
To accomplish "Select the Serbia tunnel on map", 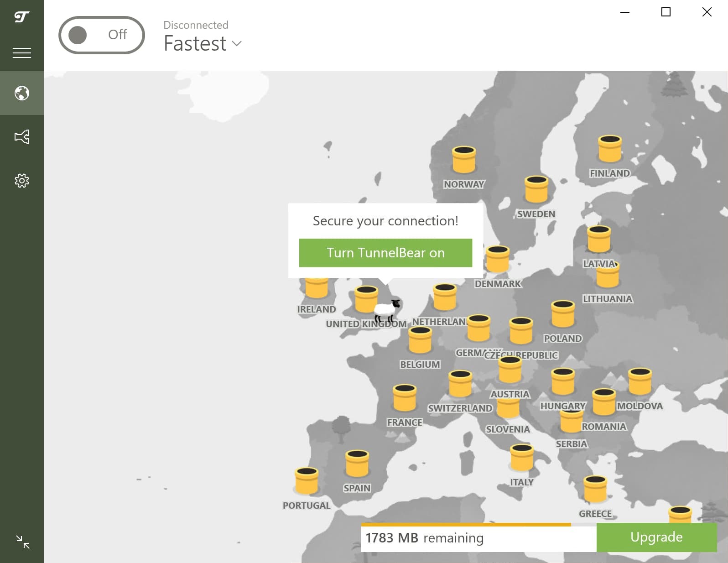I will (x=572, y=421).
